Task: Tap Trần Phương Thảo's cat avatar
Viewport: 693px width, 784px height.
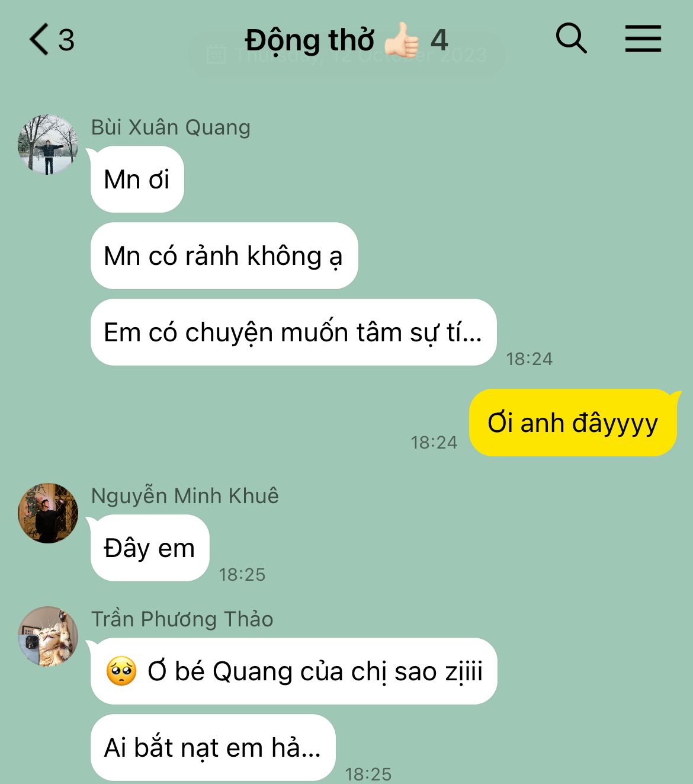Action: 48,636
